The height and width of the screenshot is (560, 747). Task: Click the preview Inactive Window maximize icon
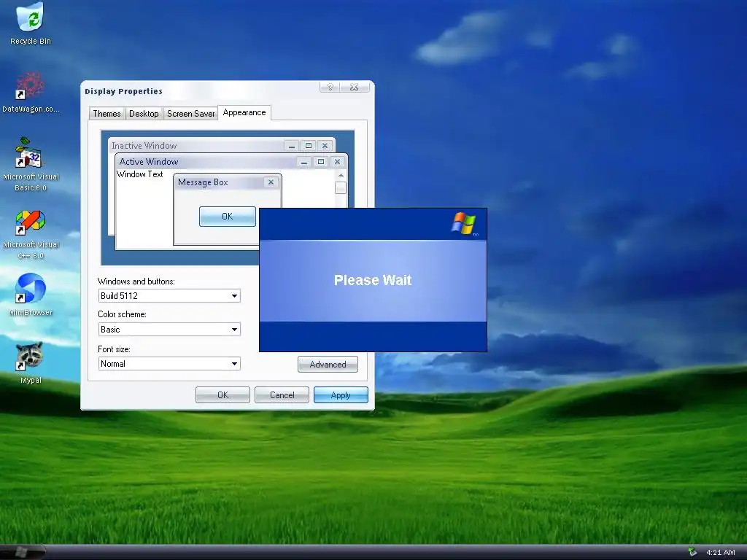click(309, 146)
